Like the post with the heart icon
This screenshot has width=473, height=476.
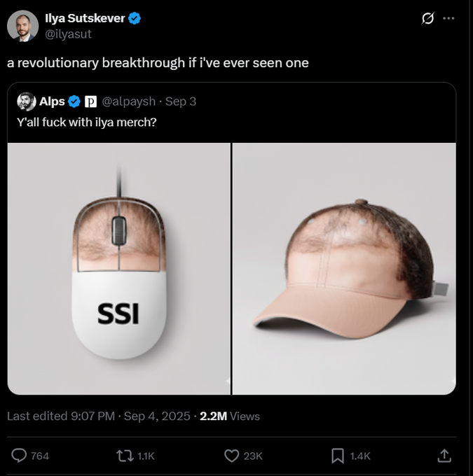(231, 456)
